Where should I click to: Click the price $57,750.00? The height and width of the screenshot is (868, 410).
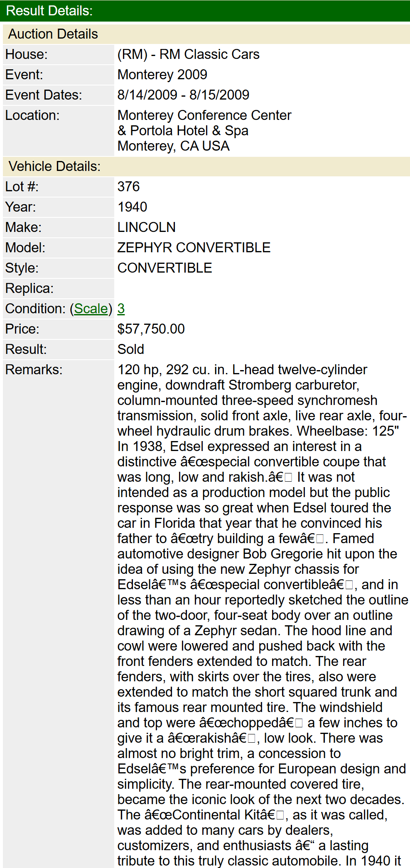point(151,329)
